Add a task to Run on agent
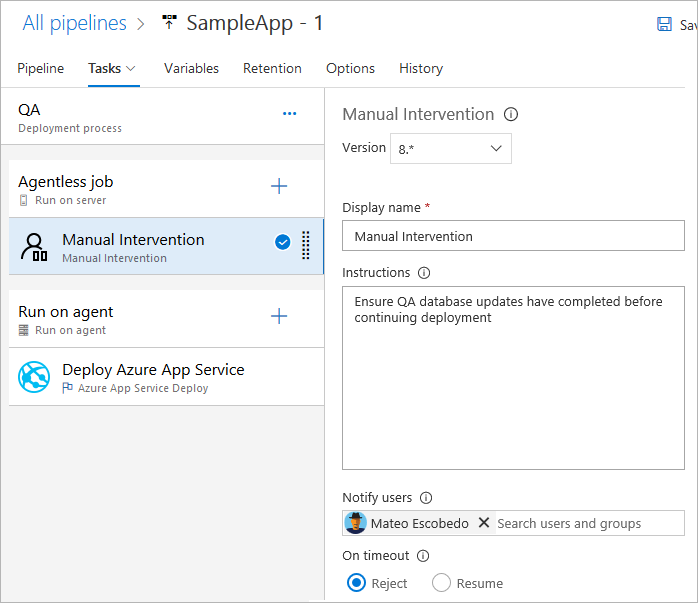The image size is (698, 603). point(279,316)
